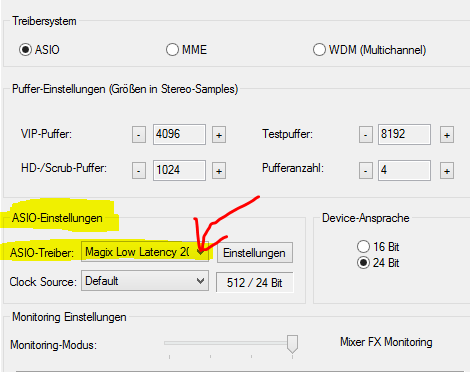Click the Puffer-Einstellungen heading text

coord(125,89)
